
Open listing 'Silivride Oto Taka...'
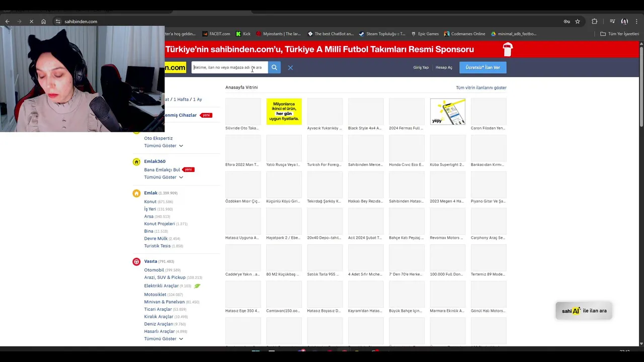243,115
